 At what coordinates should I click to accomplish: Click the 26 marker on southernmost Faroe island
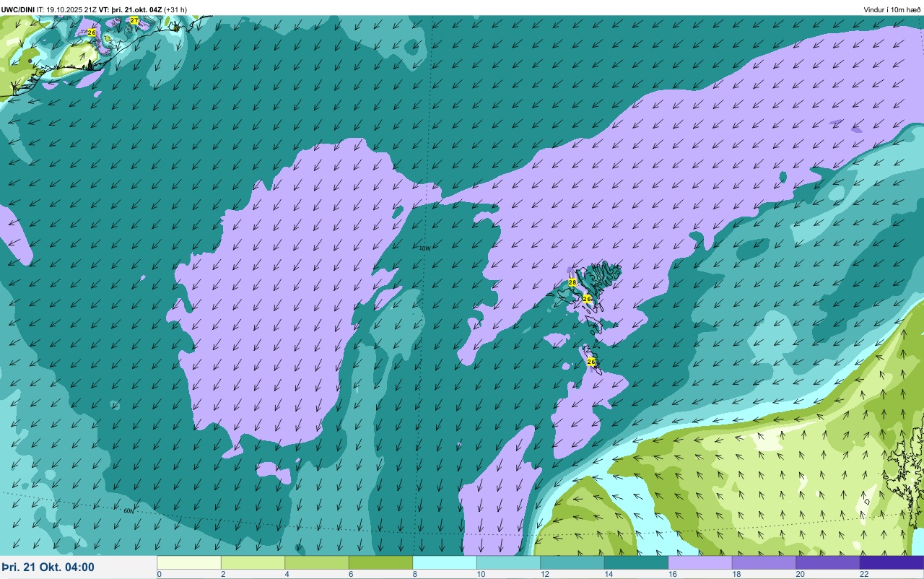[x=591, y=362]
